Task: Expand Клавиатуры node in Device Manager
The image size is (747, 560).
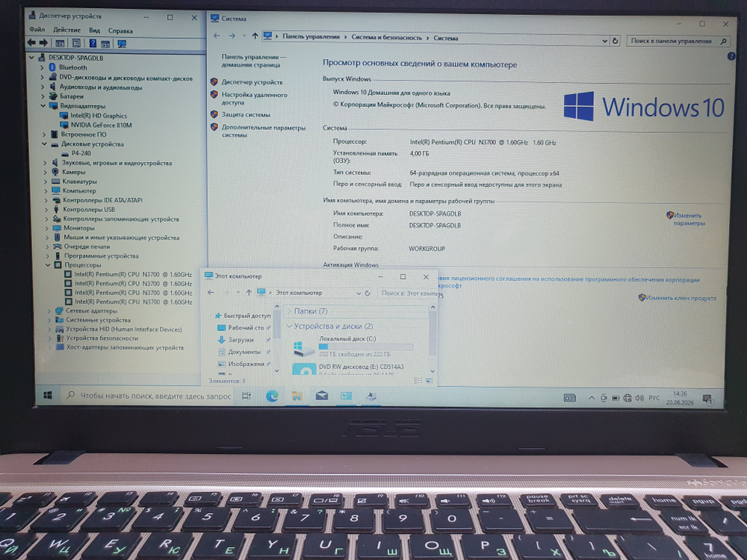Action: point(46,181)
